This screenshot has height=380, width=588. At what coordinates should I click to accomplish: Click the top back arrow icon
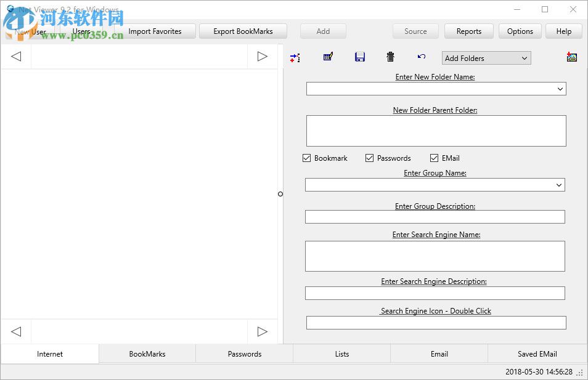click(16, 57)
